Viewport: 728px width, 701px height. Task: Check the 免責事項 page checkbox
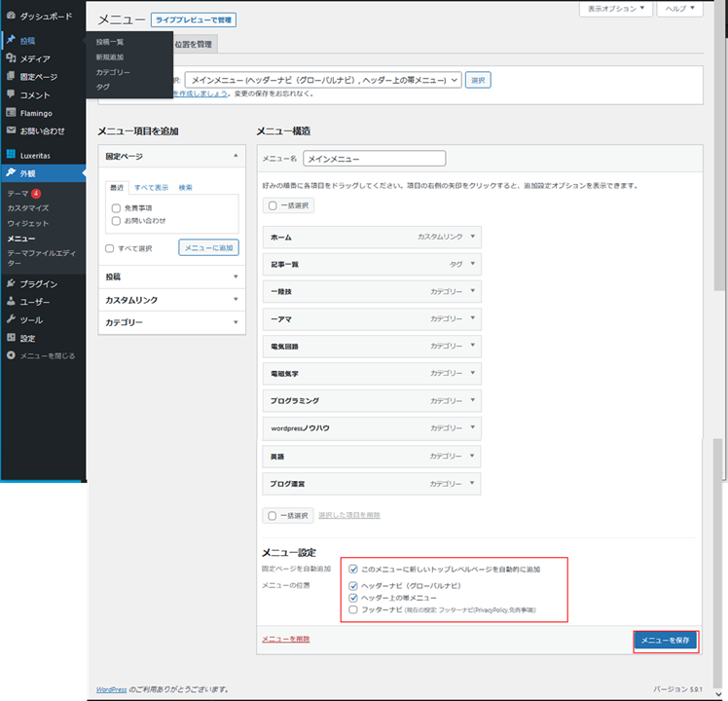(117, 208)
